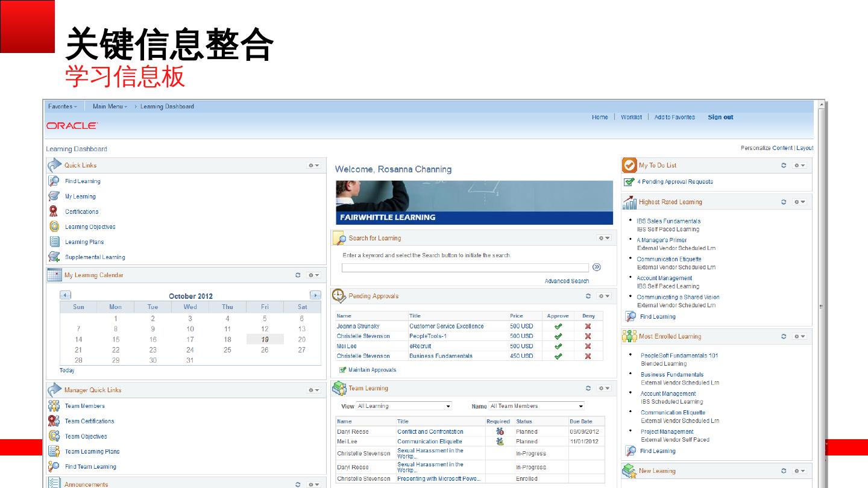Viewport: 868px width, 488px height.
Task: Approve Christelle Stevenson's Business Fundamentals request
Action: (558, 356)
